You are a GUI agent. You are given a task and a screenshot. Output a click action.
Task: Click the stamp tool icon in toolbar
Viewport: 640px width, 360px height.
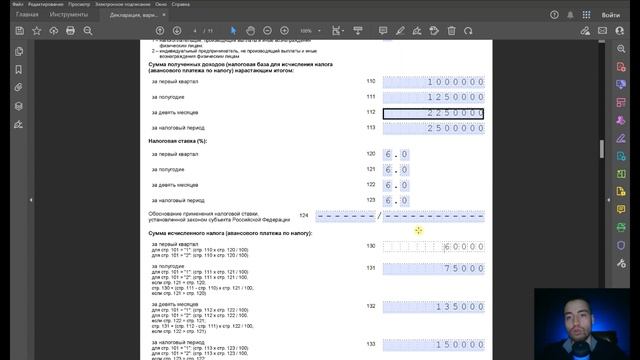coord(434,31)
